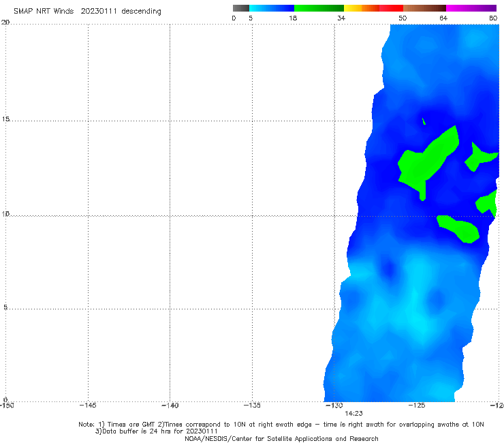The height and width of the screenshot is (443, 504).
Task: Click the blue segment of the wind color bar
Action: (x=272, y=8)
